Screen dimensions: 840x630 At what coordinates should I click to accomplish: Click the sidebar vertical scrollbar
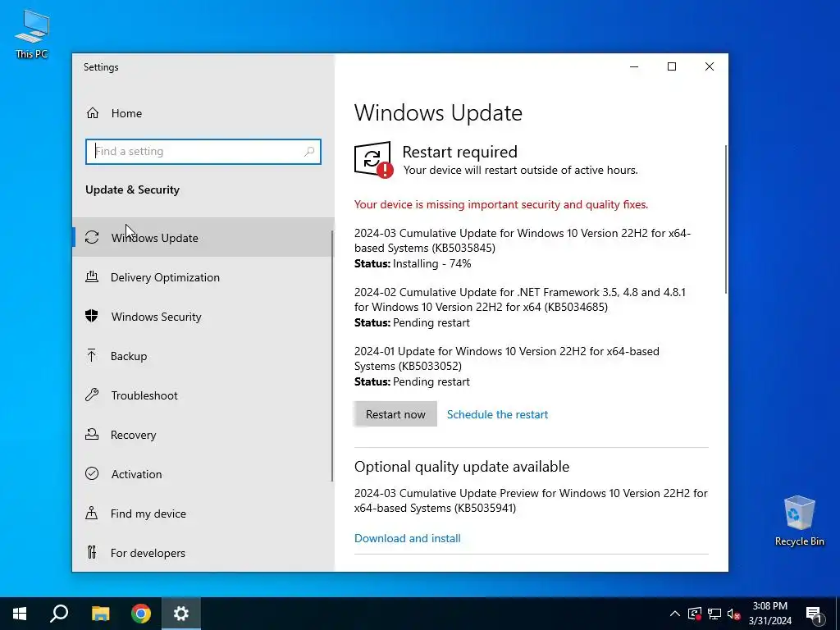pos(332,356)
